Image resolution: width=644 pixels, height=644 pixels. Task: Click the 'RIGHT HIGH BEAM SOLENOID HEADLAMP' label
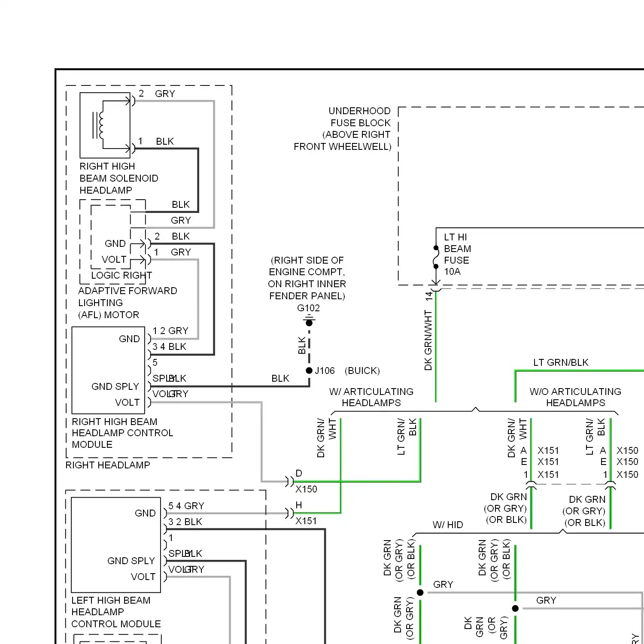[x=119, y=178]
